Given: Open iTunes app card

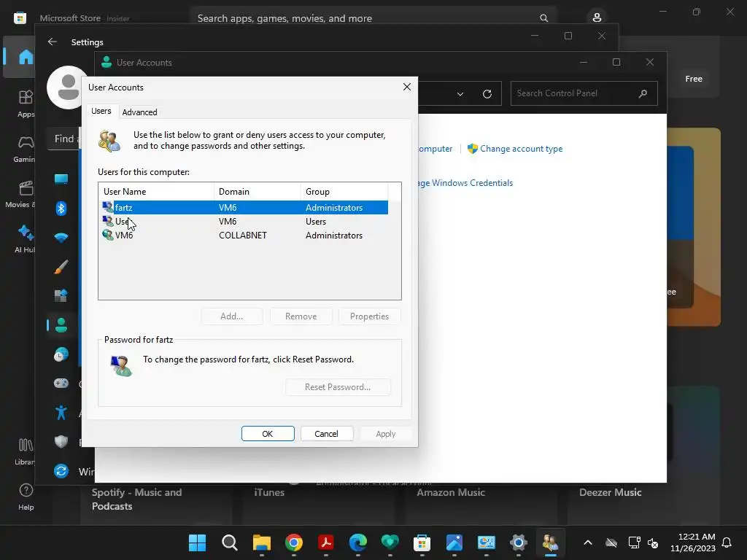Looking at the screenshot, I should [x=319, y=504].
